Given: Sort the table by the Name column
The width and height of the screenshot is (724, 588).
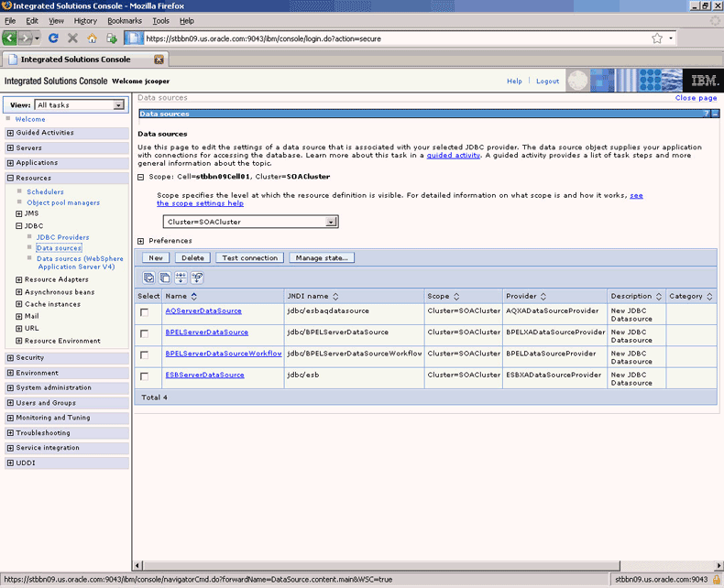Looking at the screenshot, I should pyautogui.click(x=194, y=297).
